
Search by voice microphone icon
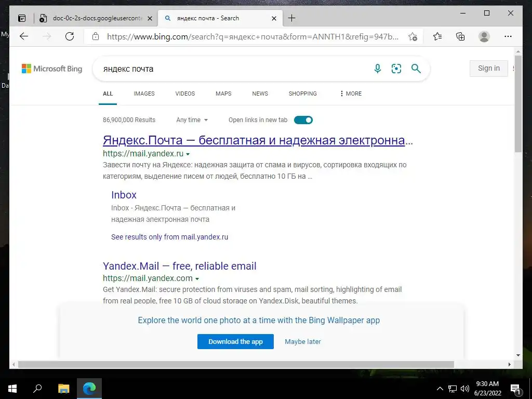(377, 69)
